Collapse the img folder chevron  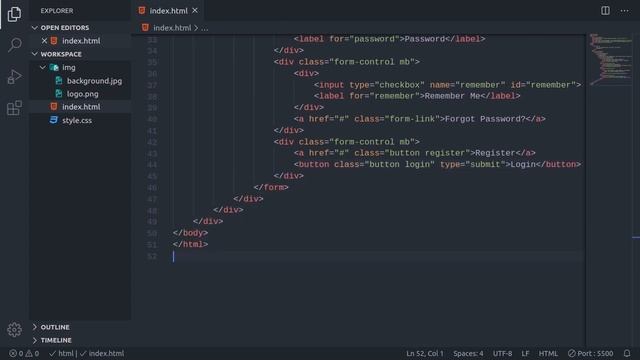[43, 67]
